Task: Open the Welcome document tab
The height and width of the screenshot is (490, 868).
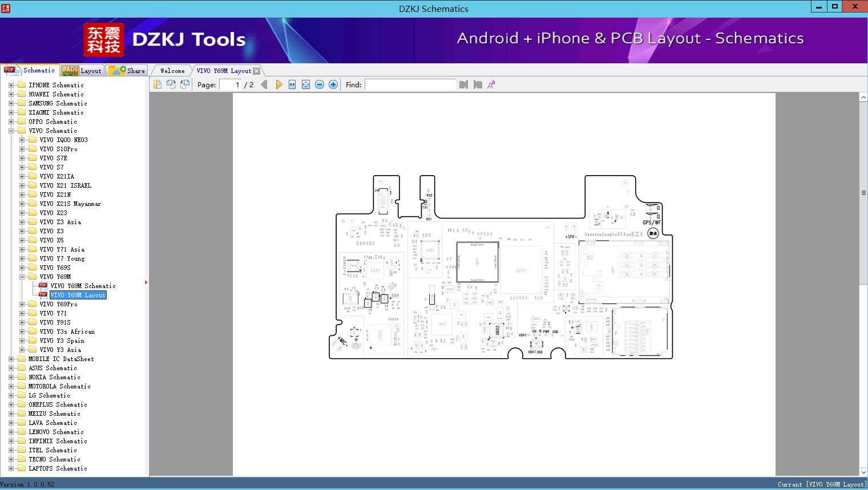Action: pos(172,71)
